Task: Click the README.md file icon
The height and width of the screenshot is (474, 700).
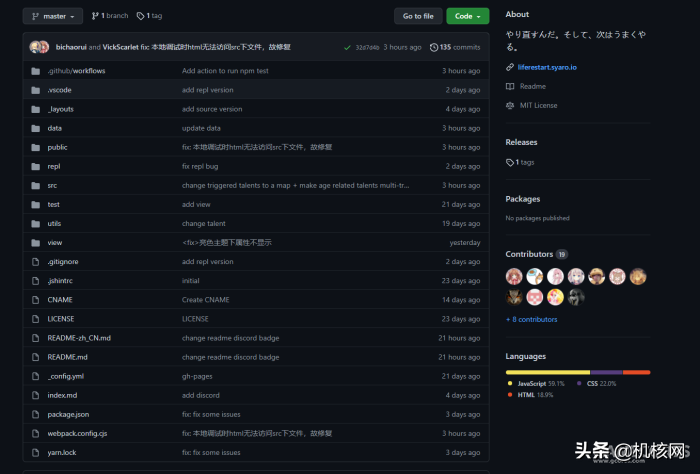Action: coord(36,358)
